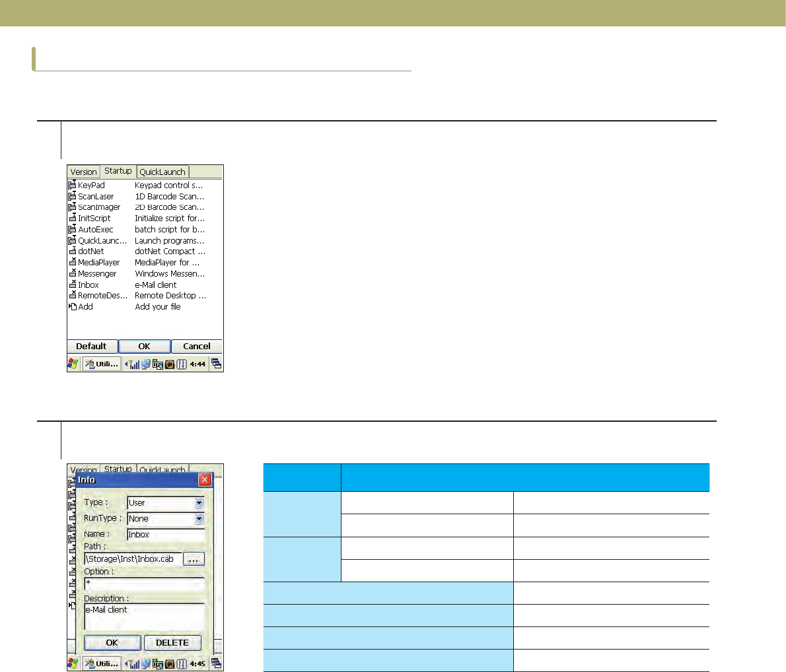Screen dimensions: 786x672
Task: Open the QuickLaunch tab above KeyPad list
Action: (162, 172)
